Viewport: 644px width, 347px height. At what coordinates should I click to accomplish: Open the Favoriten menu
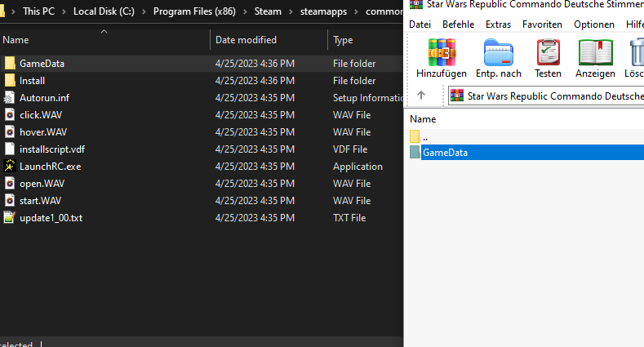pyautogui.click(x=542, y=24)
